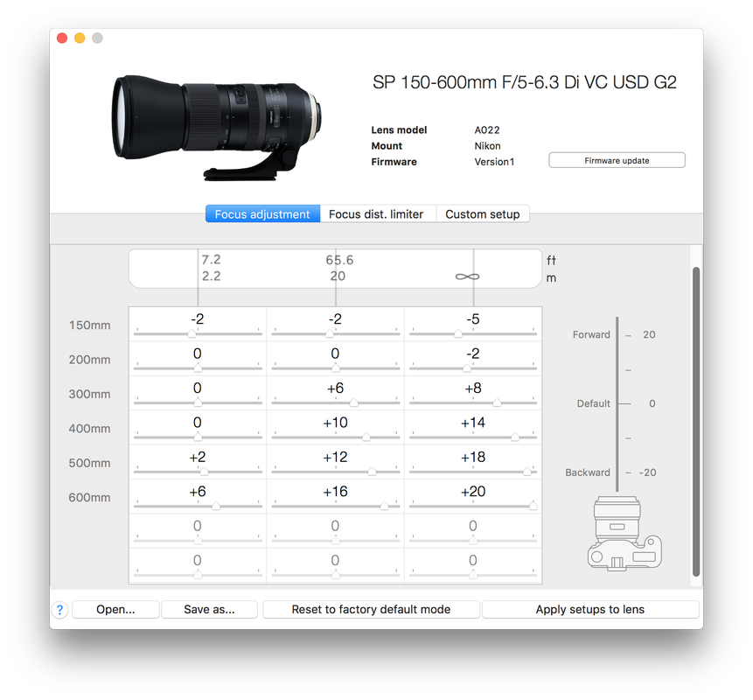Viewport: 753px width, 700px height.
Task: Click 300mm slider showing +6
Action: pyautogui.click(x=336, y=402)
